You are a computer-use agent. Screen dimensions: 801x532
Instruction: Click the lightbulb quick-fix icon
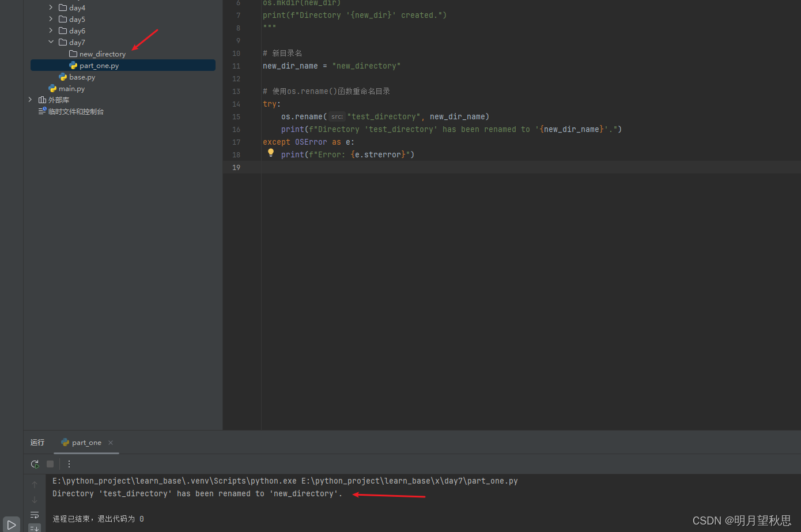(271, 153)
